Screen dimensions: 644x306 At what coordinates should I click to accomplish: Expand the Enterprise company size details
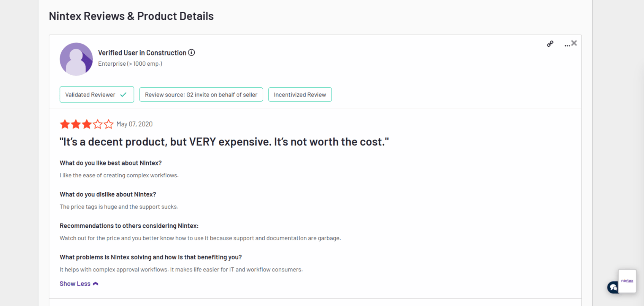[x=130, y=63]
